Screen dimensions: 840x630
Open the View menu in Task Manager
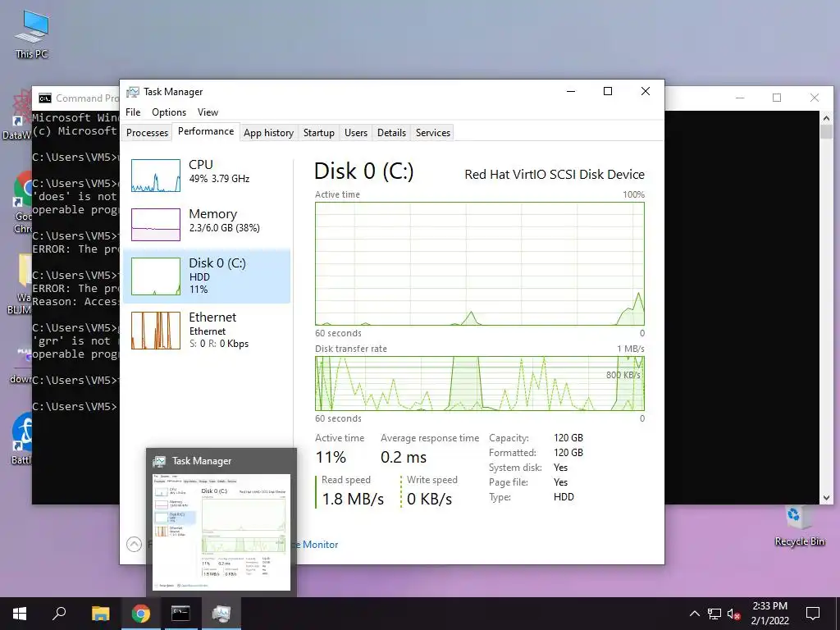[x=208, y=112]
